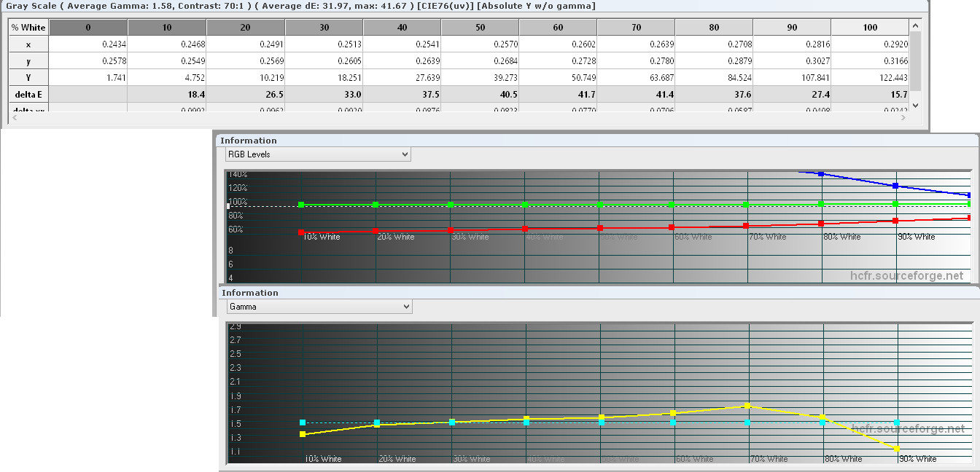Image resolution: width=980 pixels, height=472 pixels.
Task: Click the yellow gamma peak point at 70% White
Action: pyautogui.click(x=748, y=406)
